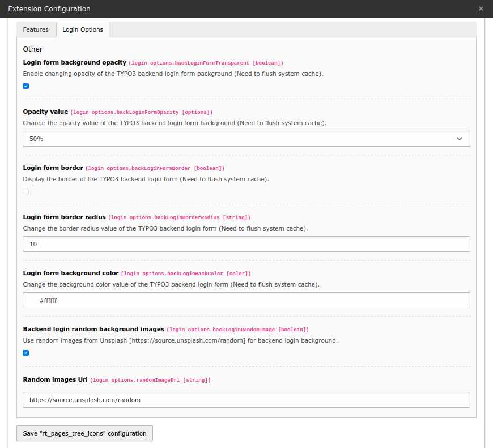Viewport: 493px width, 448px height.
Task: Click the "Random images Url" label
Action: [55, 379]
